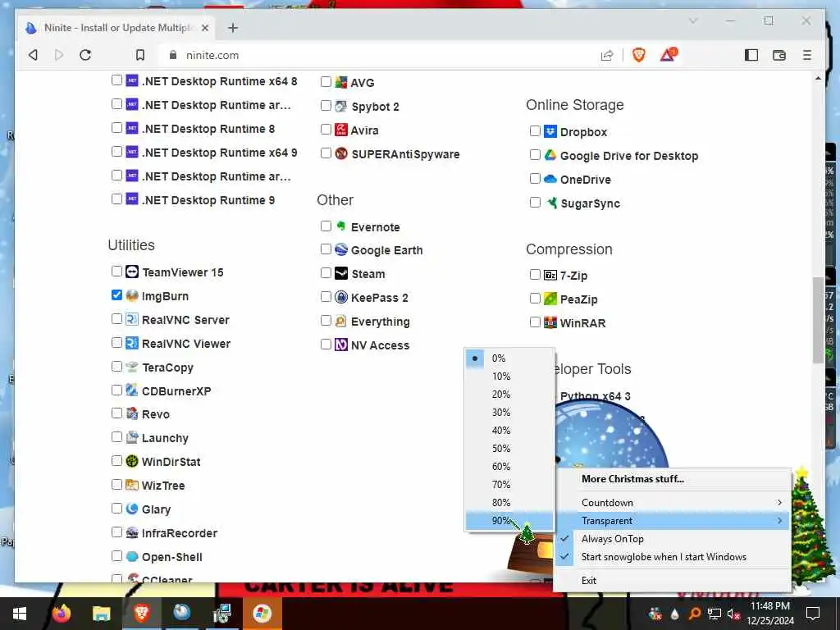Open Brave Rewards triangle icon
Screen dimensions: 840x630
tap(669, 55)
